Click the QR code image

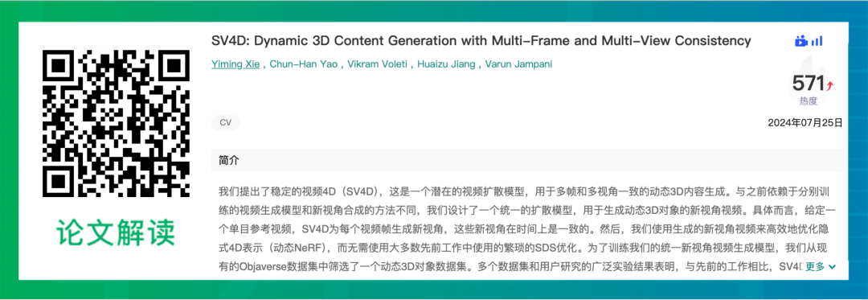pos(117,122)
